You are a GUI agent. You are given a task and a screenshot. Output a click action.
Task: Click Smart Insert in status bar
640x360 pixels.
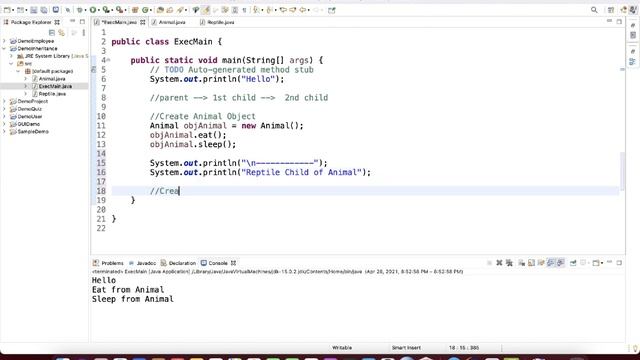pyautogui.click(x=406, y=348)
